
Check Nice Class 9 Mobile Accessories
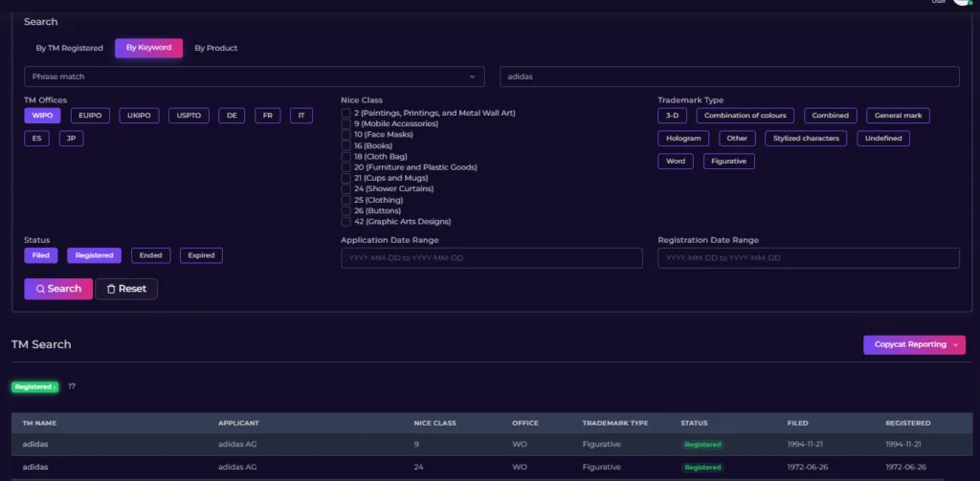coord(345,123)
